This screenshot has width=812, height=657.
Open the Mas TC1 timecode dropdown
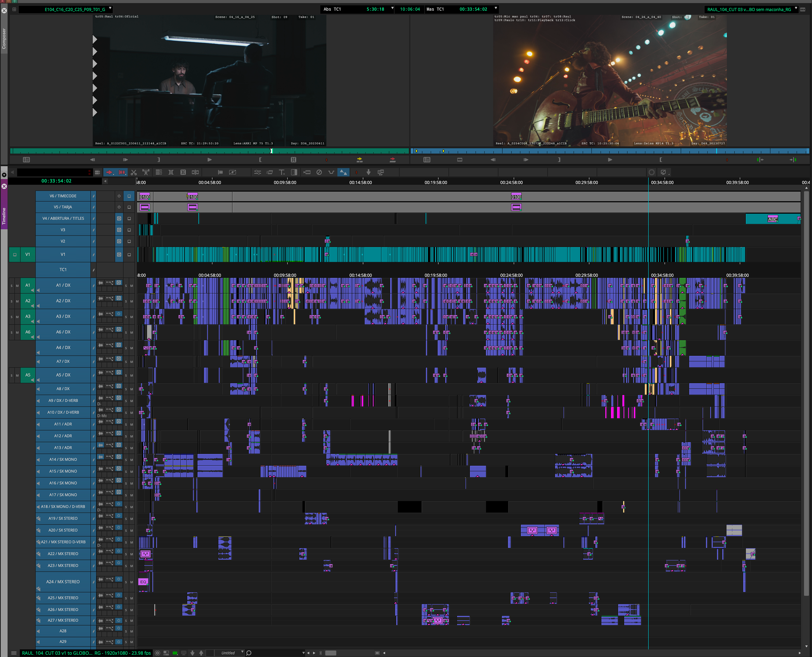[x=495, y=8]
